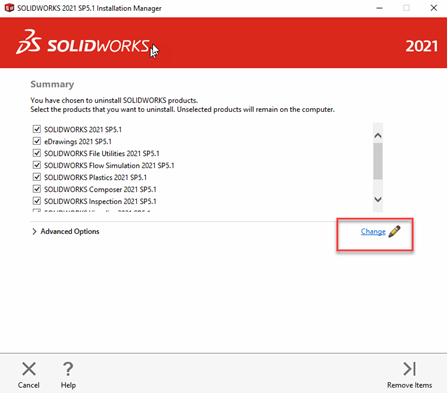Uncheck SOLIDWORKS Plastics 2021 SP5.1 checkbox
The height and width of the screenshot is (393, 447).
point(37,177)
